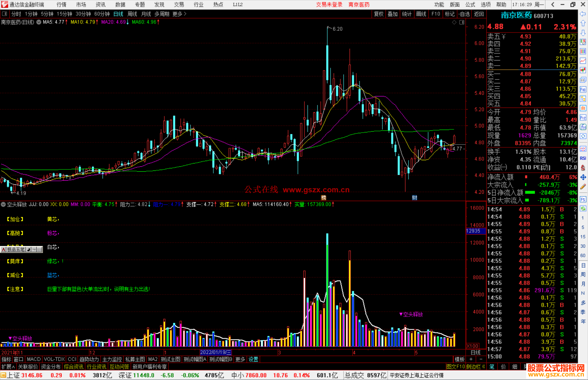This screenshot has width=588, height=380.
Task: Click the yellow square icon beside 上证
Action: point(3,376)
